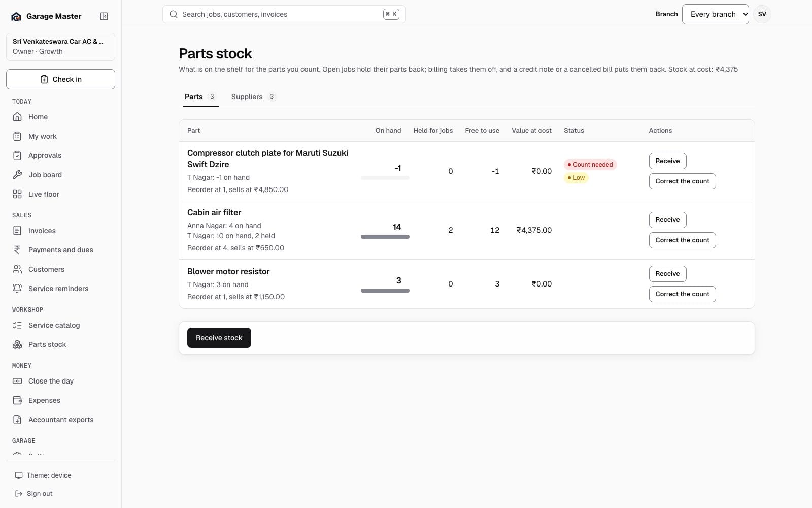Correct the count for Blower motor resistor
Viewport: 812px width, 508px height.
[682, 294]
